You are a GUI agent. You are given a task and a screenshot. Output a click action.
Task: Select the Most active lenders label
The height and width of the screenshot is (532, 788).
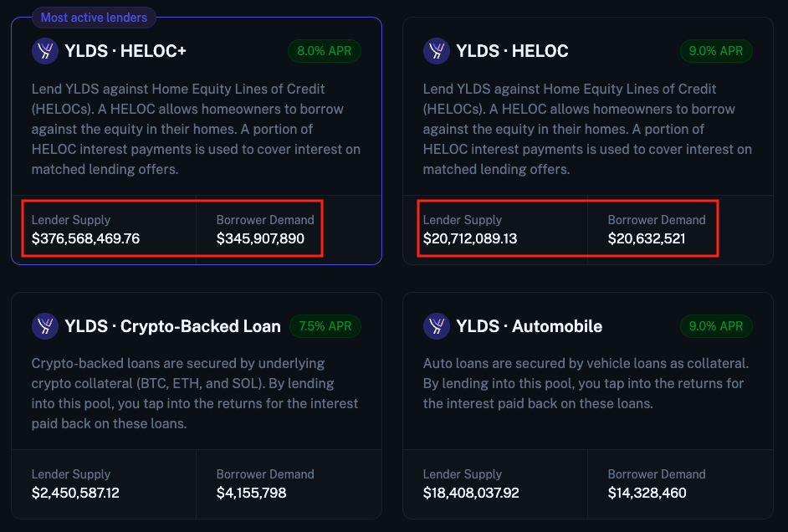[x=94, y=18]
